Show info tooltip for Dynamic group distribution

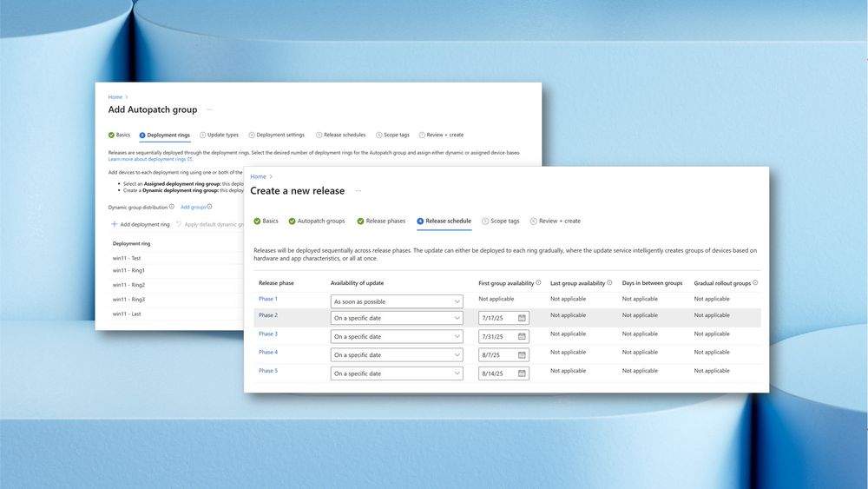(172, 207)
